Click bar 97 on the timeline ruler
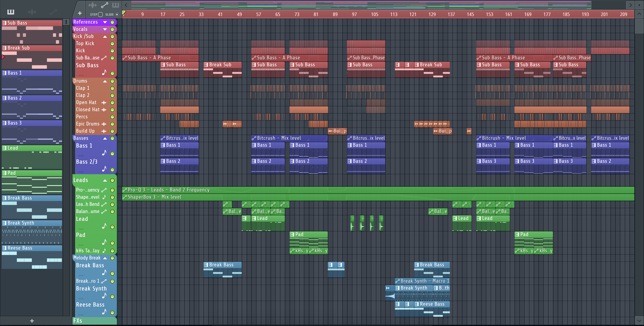Screen dimensions: 644x326 (x=354, y=14)
